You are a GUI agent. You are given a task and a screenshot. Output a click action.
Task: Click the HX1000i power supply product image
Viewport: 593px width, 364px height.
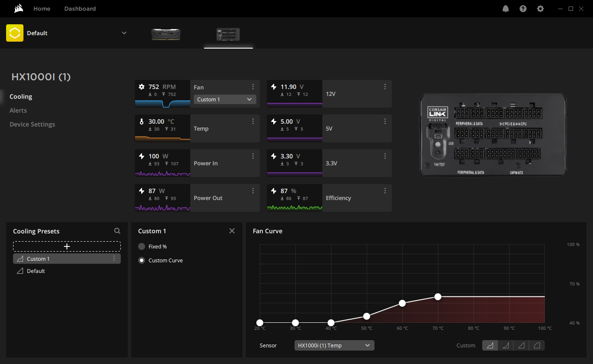(x=493, y=134)
